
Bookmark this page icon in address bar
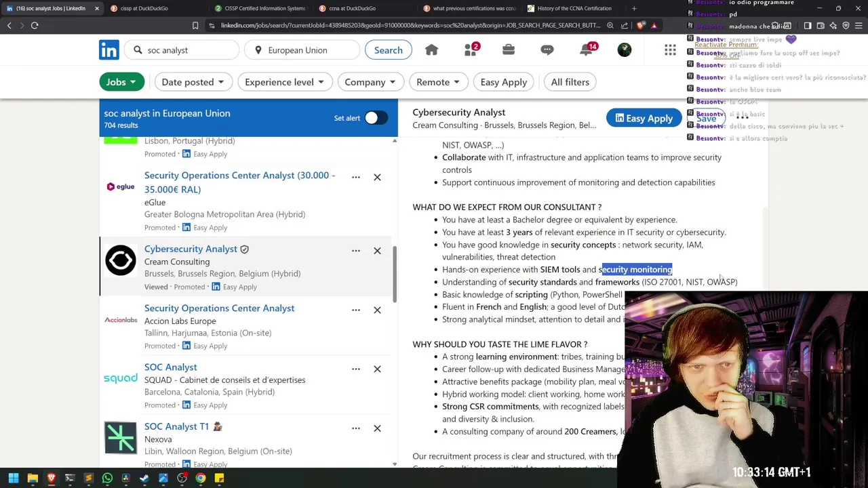(x=195, y=26)
